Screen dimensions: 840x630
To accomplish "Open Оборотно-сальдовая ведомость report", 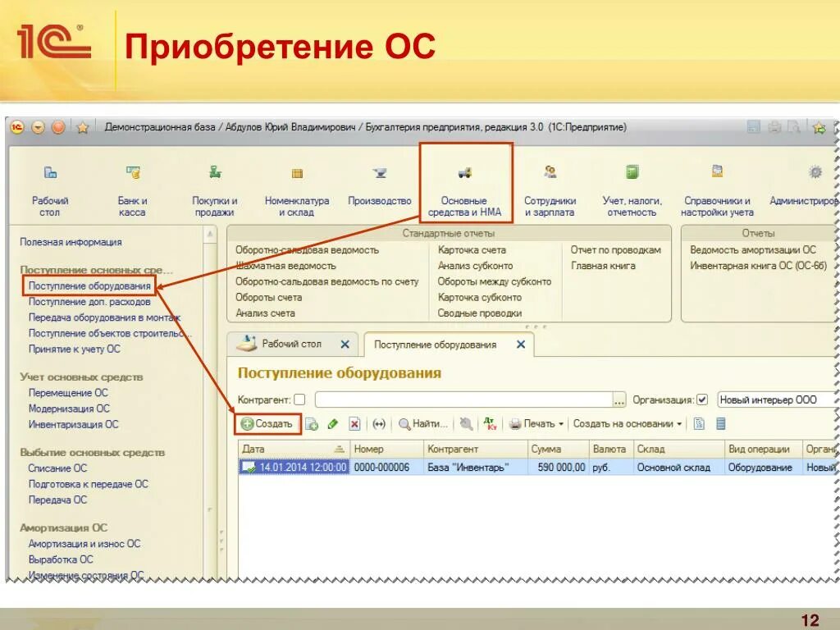I will [x=307, y=250].
